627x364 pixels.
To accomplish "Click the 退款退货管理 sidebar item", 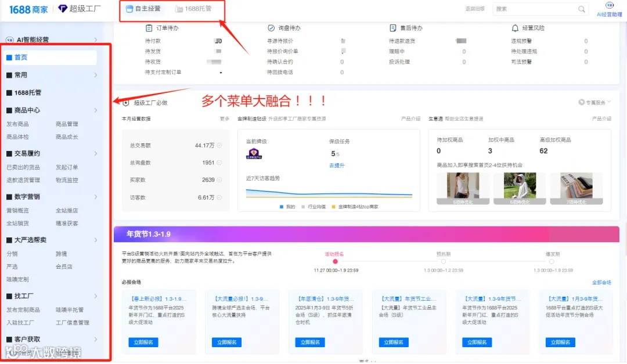I will pyautogui.click(x=23, y=180).
